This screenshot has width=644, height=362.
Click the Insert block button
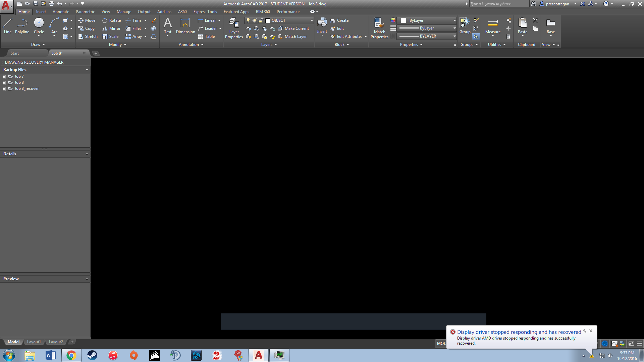pos(322,26)
